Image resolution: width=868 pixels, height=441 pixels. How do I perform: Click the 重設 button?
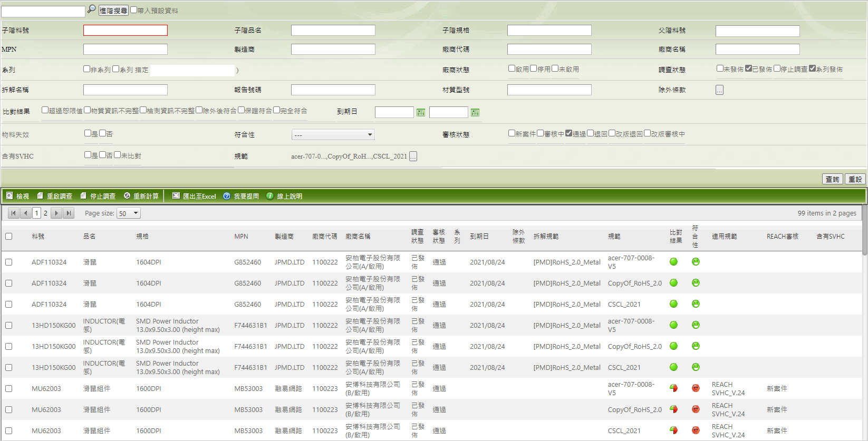point(855,179)
